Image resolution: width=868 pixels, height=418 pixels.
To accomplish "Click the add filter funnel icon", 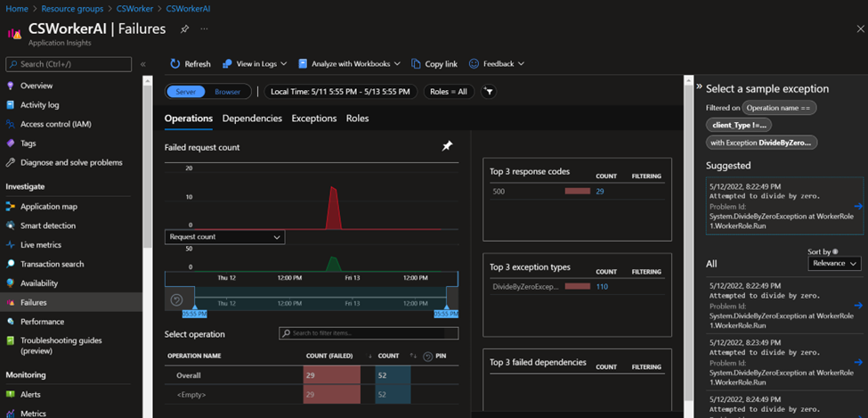I will click(x=488, y=92).
